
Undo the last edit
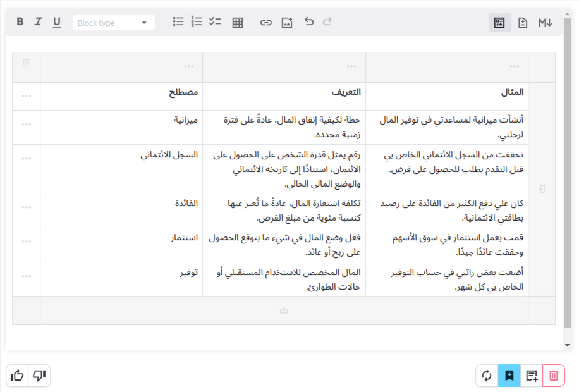[x=309, y=22]
